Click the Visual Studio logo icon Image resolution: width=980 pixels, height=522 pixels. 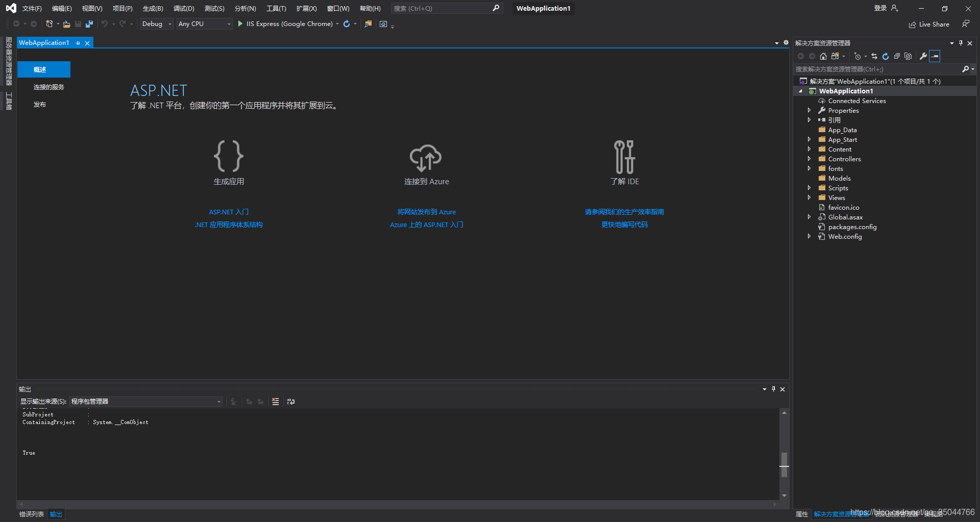point(11,8)
